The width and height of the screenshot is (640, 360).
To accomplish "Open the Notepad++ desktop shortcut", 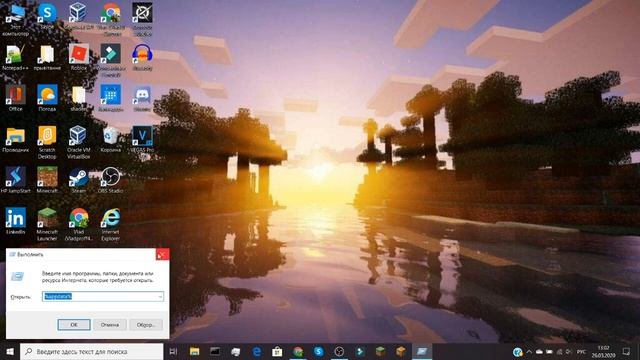I will pos(16,57).
